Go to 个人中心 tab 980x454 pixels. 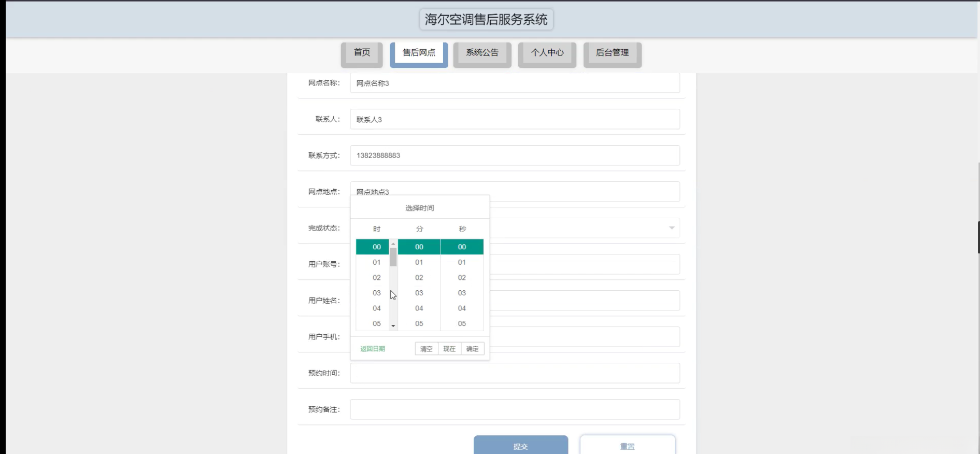547,54
